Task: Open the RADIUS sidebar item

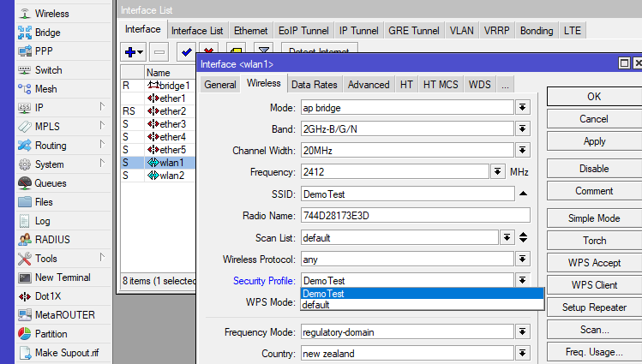Action: click(52, 240)
